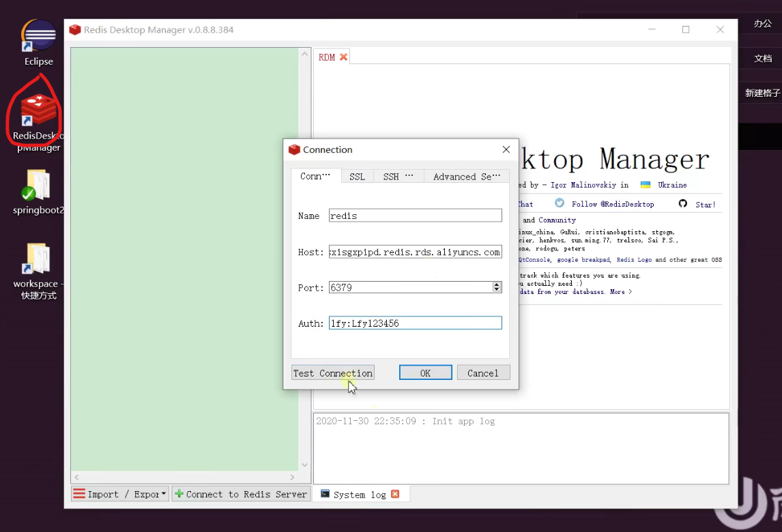Click the More > link

coord(620,292)
